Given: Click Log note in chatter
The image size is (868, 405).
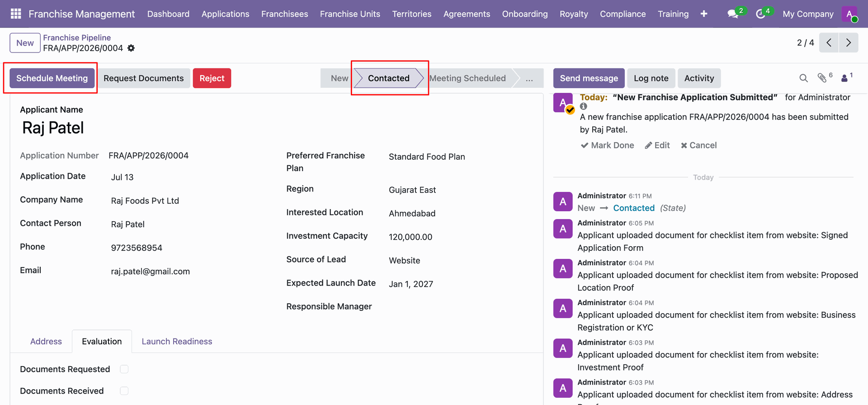Looking at the screenshot, I should pos(651,78).
